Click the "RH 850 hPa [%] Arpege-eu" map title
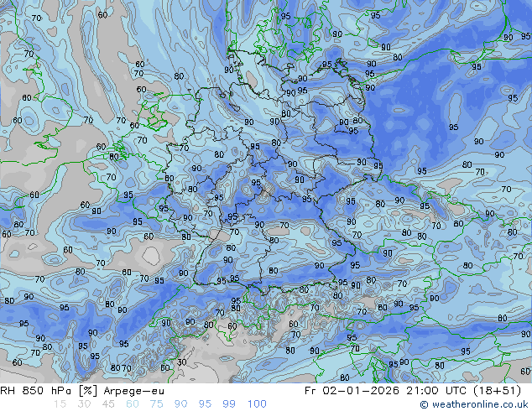This screenshot has width=532, height=411. (82, 391)
